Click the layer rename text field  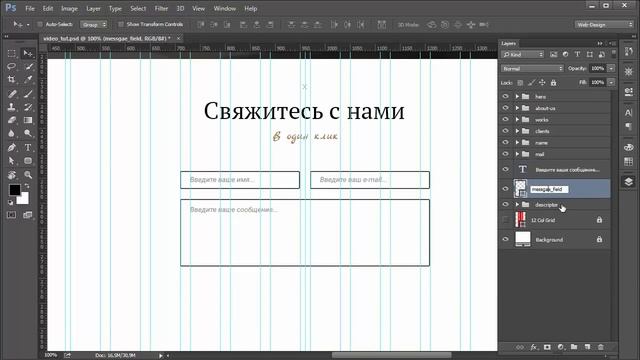pyautogui.click(x=549, y=189)
